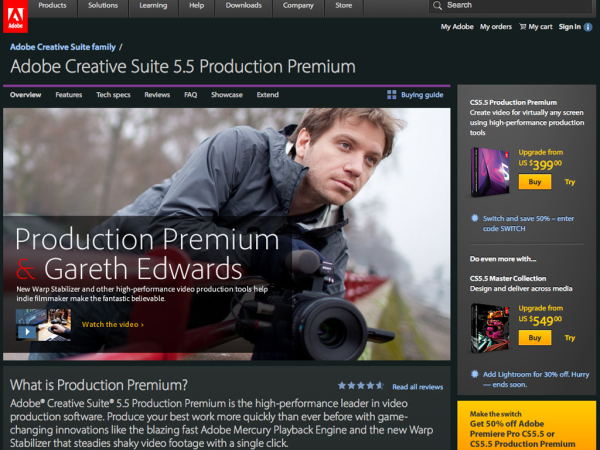Click the badge icon beside Add Lightroom
The height and width of the screenshot is (450, 600).
tap(474, 374)
